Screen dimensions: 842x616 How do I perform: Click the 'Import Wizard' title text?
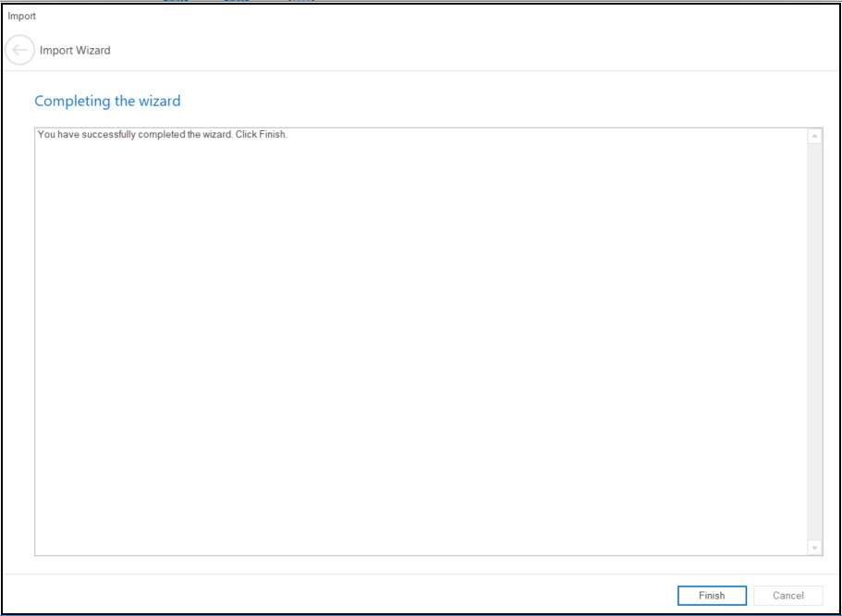point(75,51)
